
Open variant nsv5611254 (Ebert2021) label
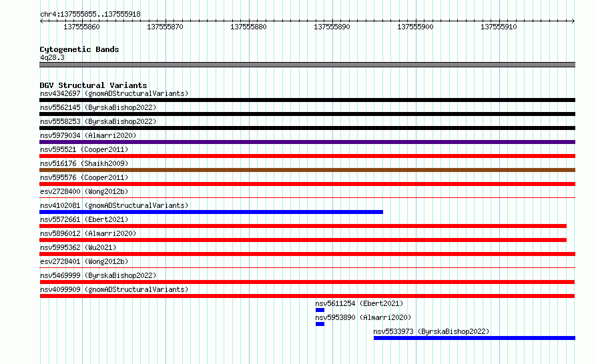[x=359, y=303]
